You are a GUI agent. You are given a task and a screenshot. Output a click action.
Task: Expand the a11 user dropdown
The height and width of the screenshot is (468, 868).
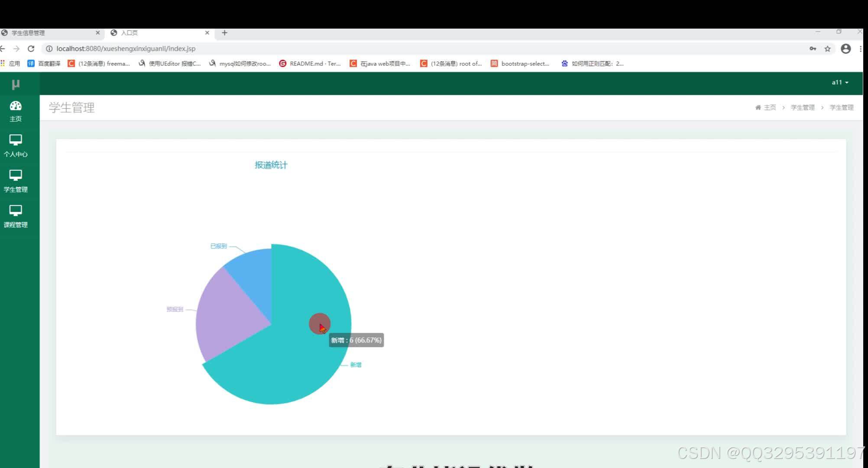pos(840,82)
